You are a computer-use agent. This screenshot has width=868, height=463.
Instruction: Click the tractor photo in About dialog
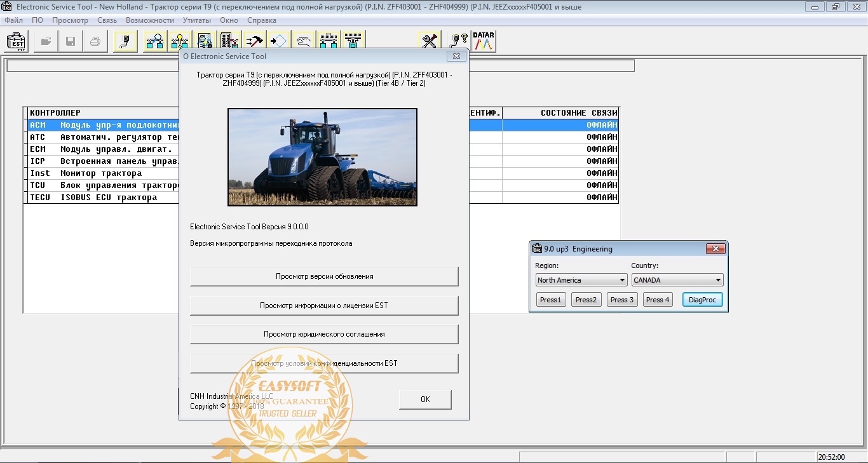(x=322, y=157)
